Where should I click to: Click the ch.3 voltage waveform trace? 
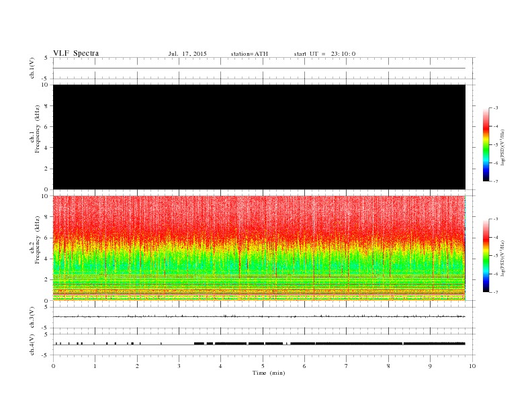(259, 316)
